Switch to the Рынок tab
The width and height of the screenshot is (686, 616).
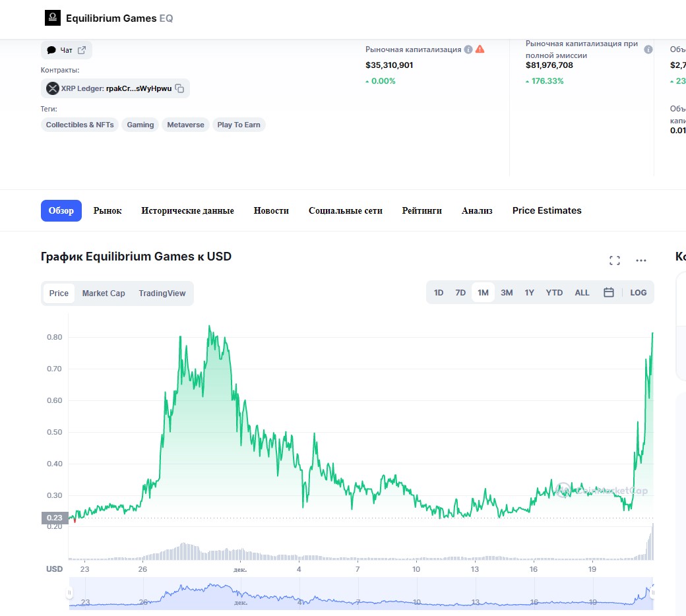point(108,211)
